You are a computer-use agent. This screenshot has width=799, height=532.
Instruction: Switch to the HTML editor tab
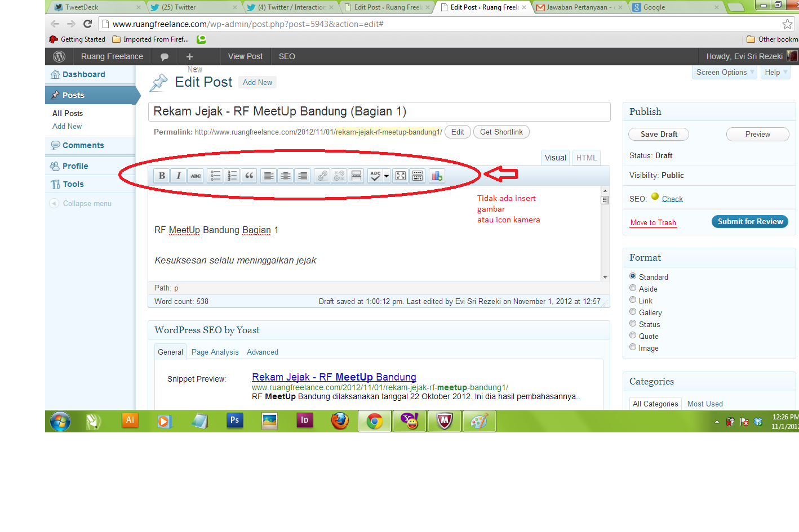tap(586, 158)
